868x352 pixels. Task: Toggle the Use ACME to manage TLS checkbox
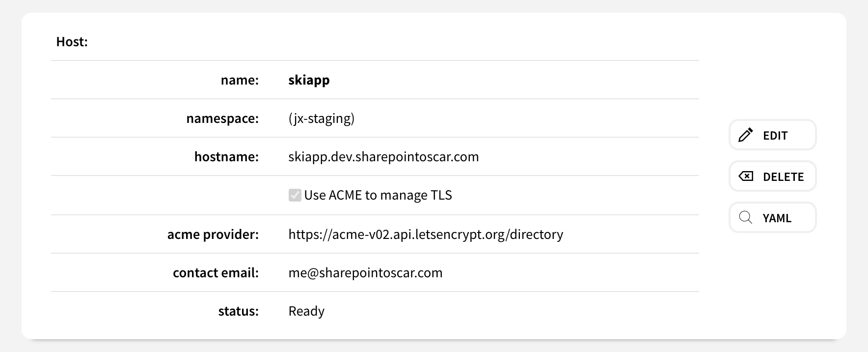[295, 195]
